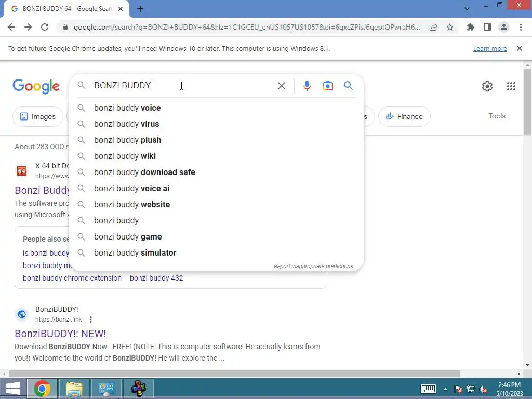Open the Learn more update link
This screenshot has height=399, width=532.
(490, 48)
